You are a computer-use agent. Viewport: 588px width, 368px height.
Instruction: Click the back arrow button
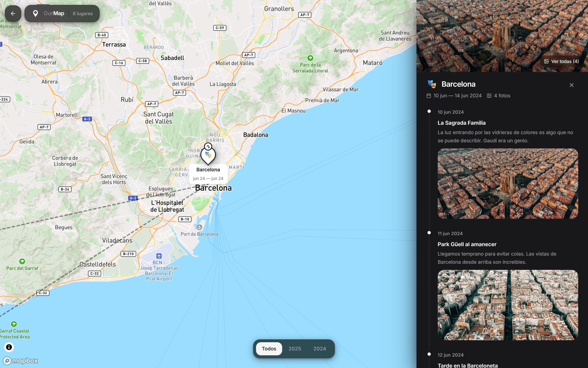pyautogui.click(x=13, y=13)
